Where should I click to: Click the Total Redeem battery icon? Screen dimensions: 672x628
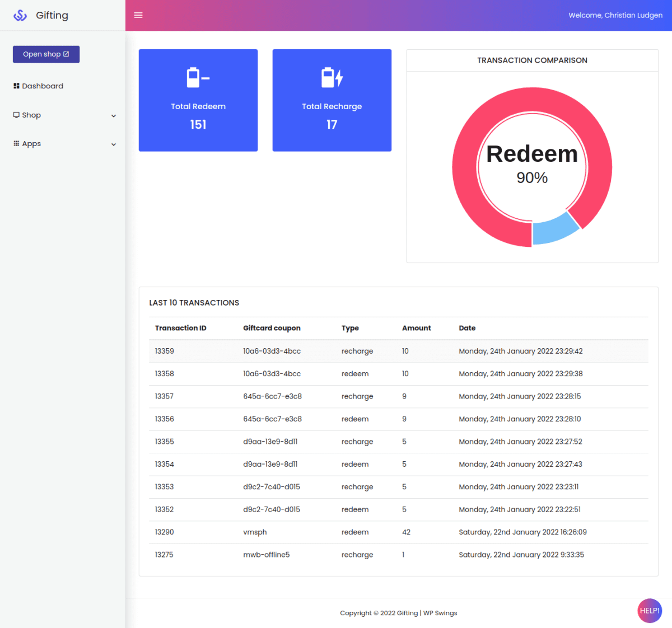198,78
